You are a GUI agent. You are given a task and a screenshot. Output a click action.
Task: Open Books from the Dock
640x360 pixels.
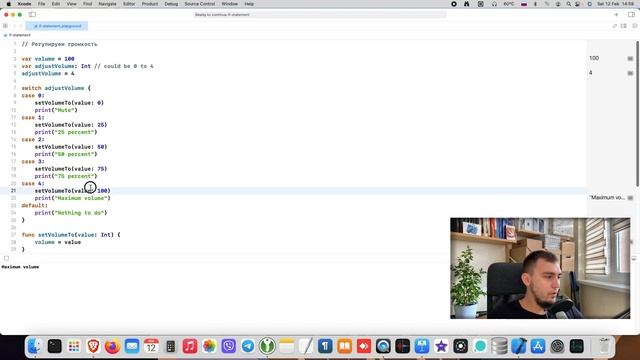click(344, 347)
